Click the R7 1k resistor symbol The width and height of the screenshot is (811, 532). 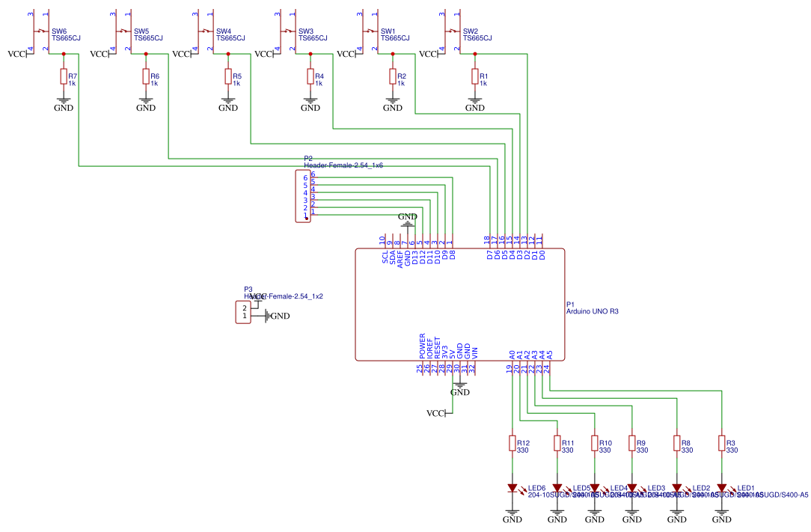point(64,76)
